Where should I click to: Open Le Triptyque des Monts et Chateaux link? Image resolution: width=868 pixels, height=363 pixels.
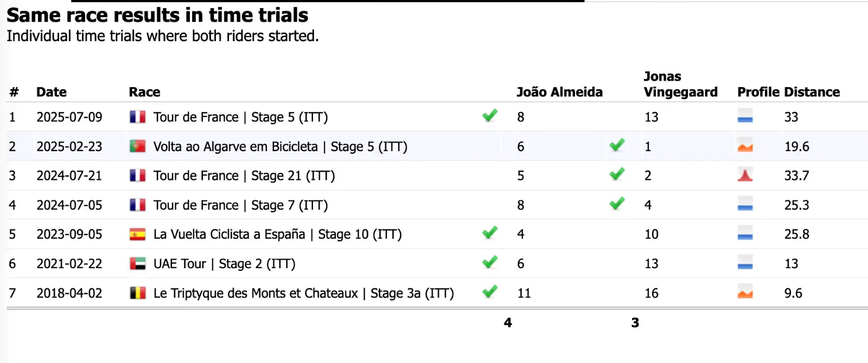tap(303, 293)
